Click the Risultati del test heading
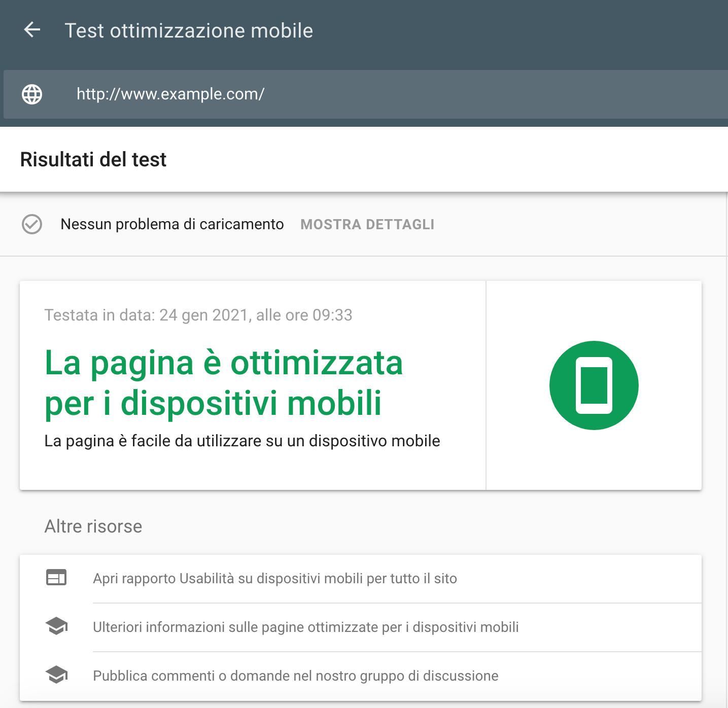Image resolution: width=728 pixels, height=708 pixels. (93, 160)
